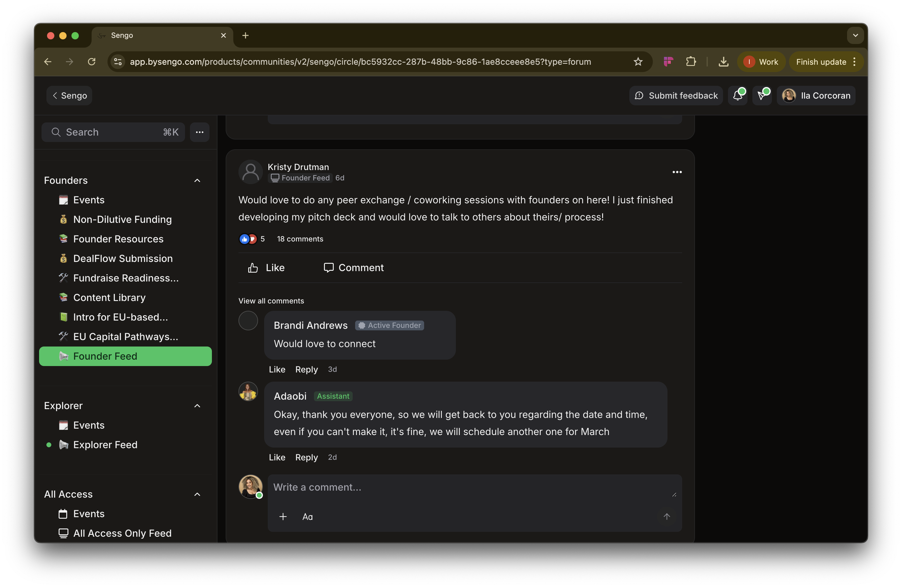Open the direct messages icon
The height and width of the screenshot is (588, 902).
[x=762, y=96]
